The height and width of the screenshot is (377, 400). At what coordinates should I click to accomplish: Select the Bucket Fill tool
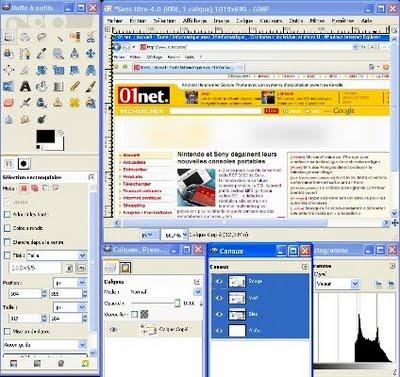tap(42, 87)
